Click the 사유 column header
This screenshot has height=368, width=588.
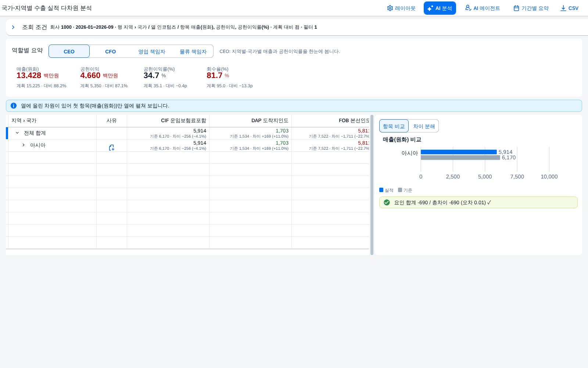[112, 121]
